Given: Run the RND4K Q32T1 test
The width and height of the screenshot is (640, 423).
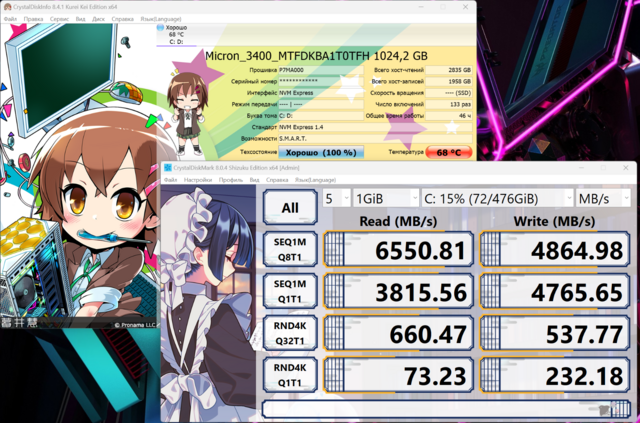Looking at the screenshot, I should pyautogui.click(x=290, y=333).
